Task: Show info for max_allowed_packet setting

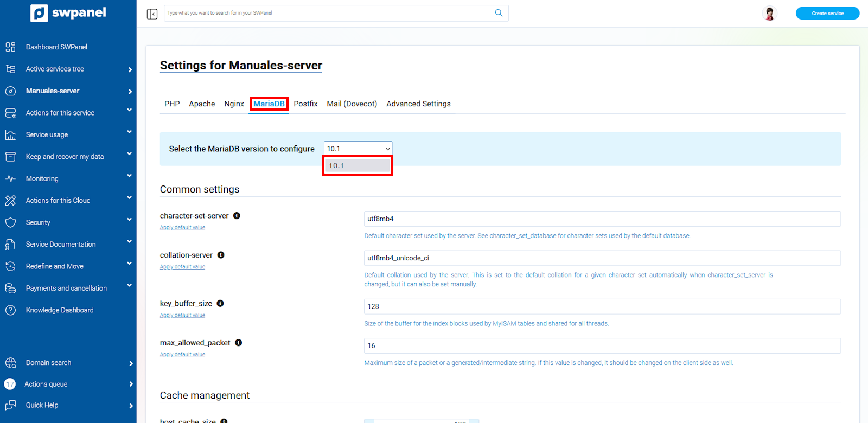Action: pos(238,343)
